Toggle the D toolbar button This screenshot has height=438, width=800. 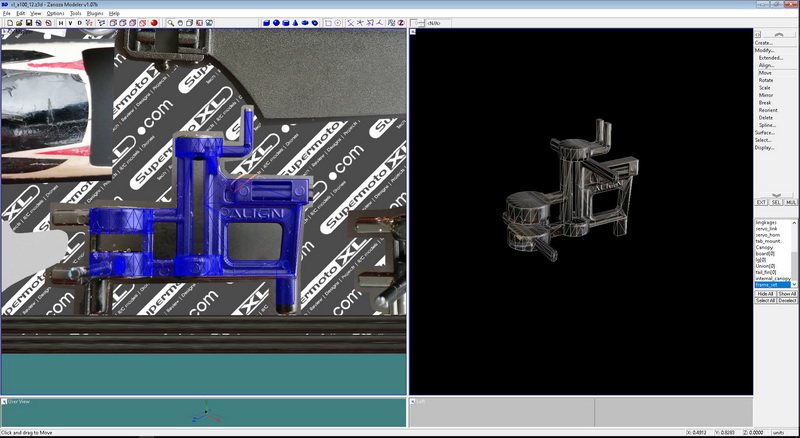(x=80, y=23)
